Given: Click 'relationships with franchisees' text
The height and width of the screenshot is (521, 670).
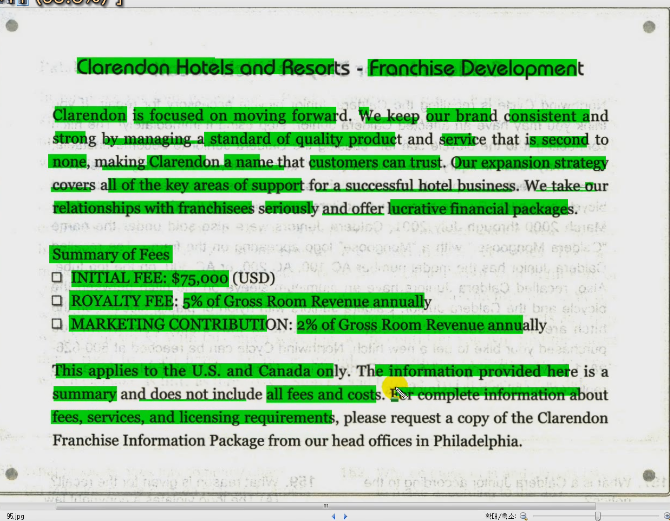Looking at the screenshot, I should (153, 208).
